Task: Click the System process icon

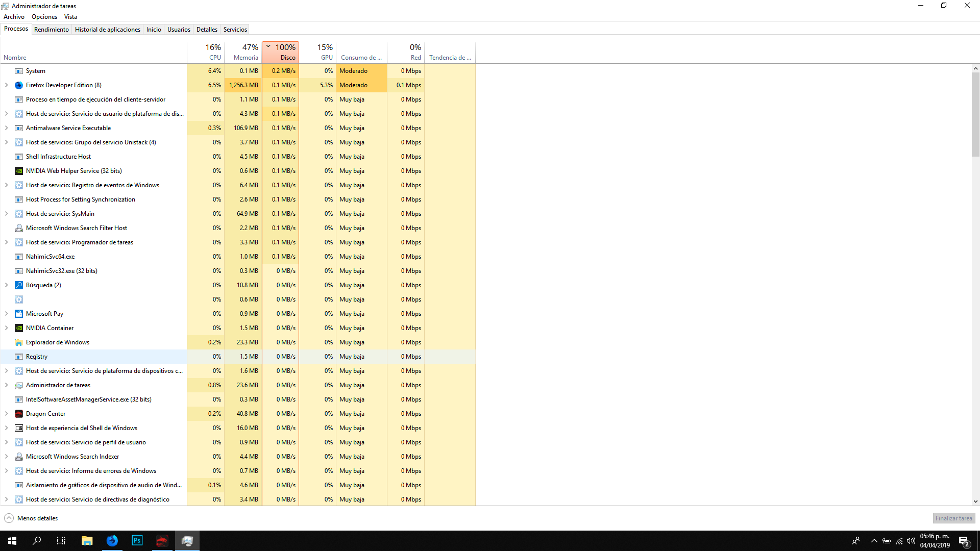Action: point(19,71)
